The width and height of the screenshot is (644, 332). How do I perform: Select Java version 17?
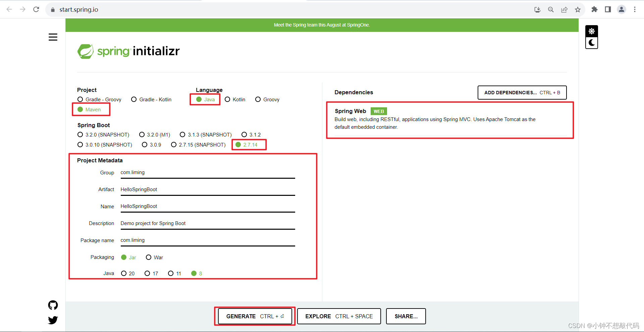(x=151, y=274)
